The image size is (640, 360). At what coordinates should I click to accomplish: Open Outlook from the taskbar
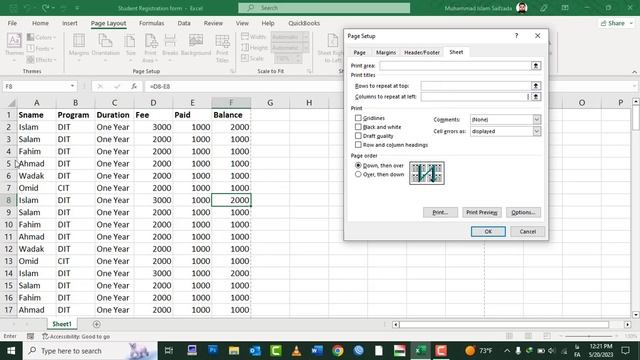255,351
